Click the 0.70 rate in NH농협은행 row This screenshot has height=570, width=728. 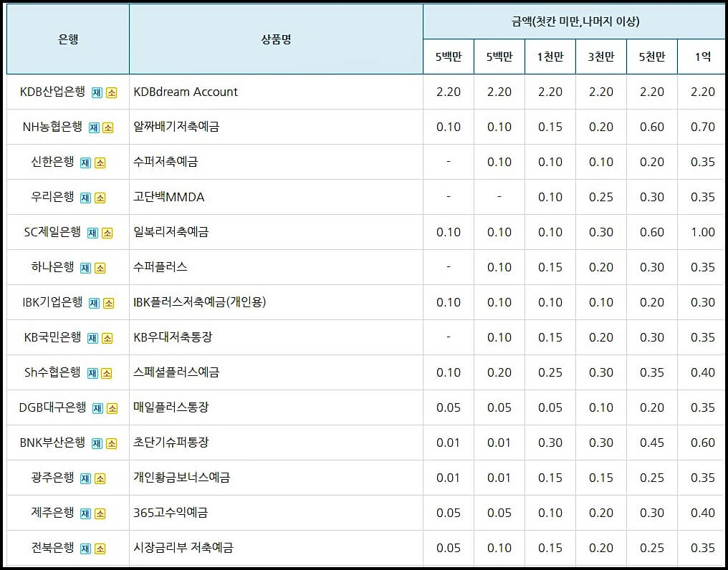tap(702, 127)
